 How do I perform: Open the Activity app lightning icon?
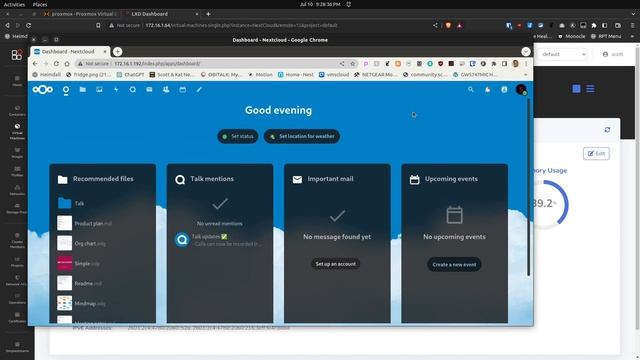(116, 89)
